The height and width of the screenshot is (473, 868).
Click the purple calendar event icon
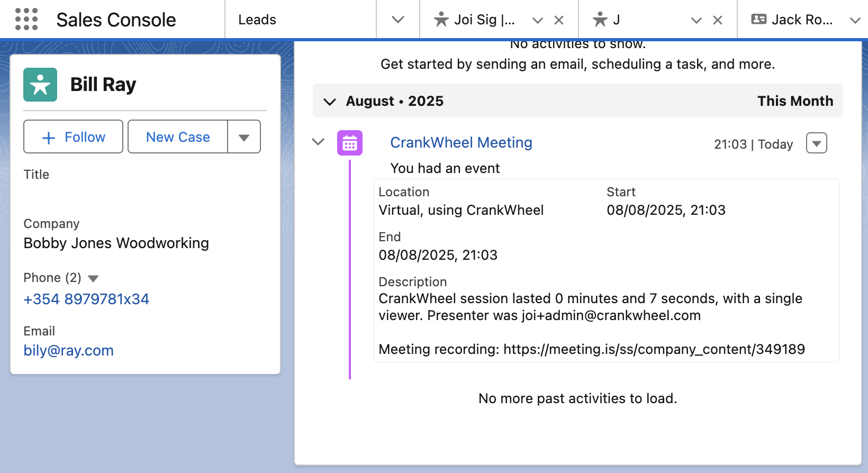tap(350, 143)
